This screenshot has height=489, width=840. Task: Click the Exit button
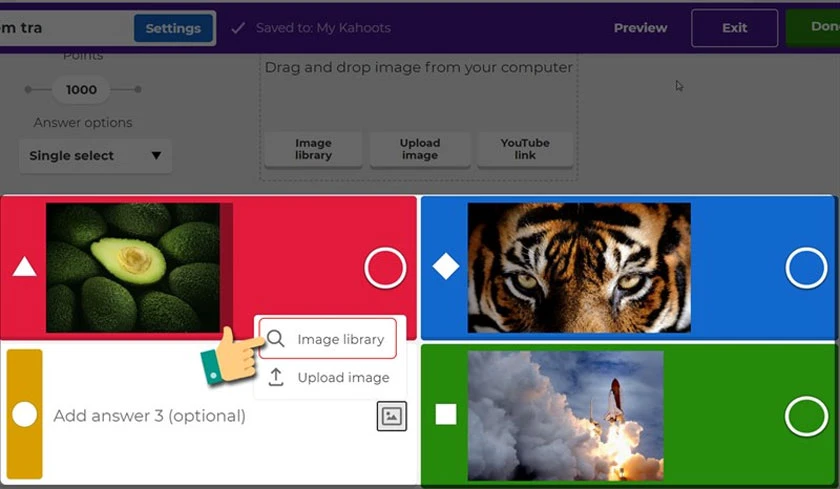[734, 28]
